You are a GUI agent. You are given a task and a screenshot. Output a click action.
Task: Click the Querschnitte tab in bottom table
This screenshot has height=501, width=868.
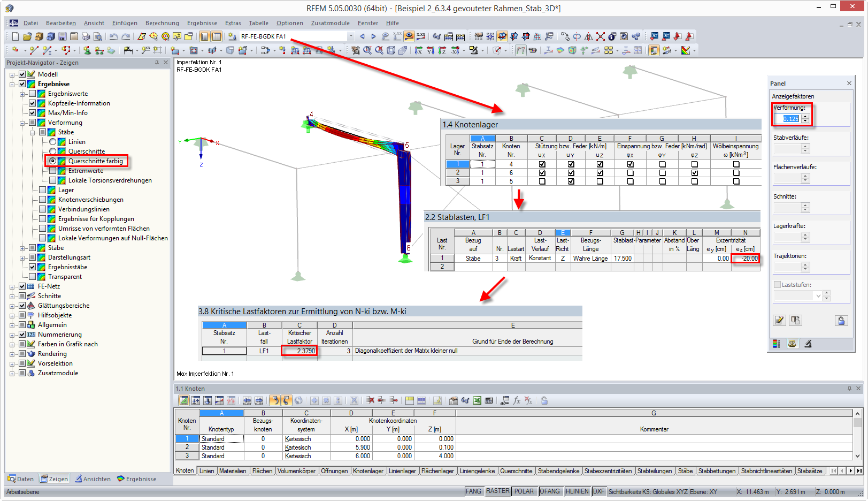516,471
